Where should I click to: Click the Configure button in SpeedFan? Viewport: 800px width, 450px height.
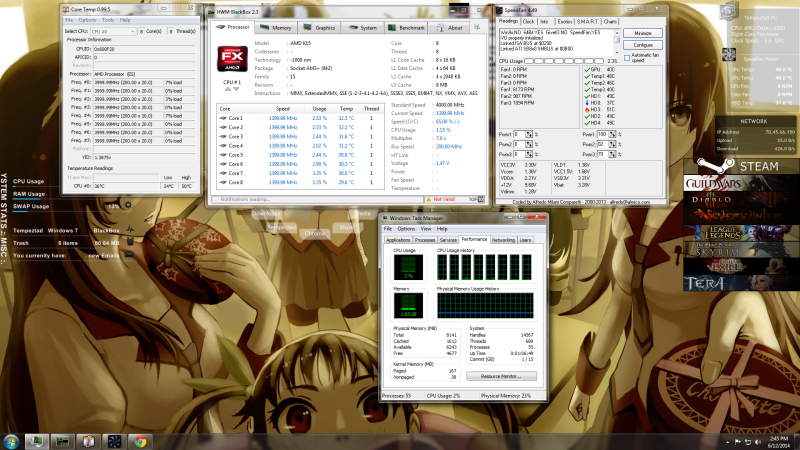643,45
